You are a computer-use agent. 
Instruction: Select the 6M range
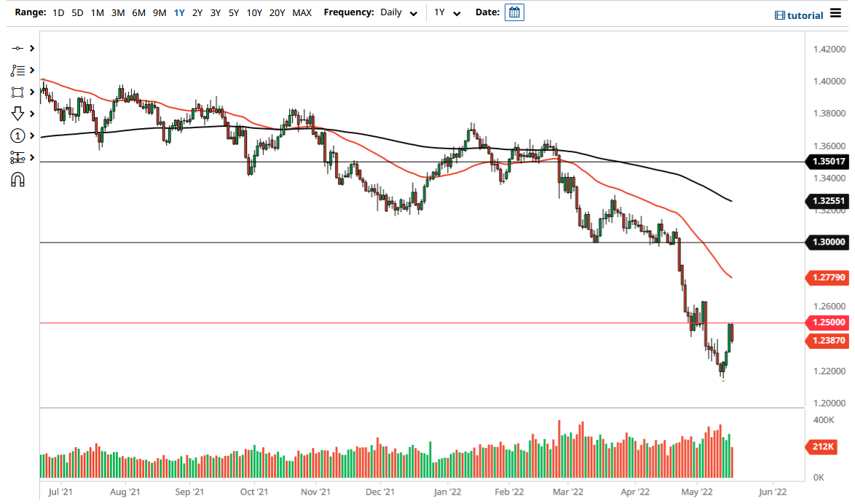pos(138,12)
